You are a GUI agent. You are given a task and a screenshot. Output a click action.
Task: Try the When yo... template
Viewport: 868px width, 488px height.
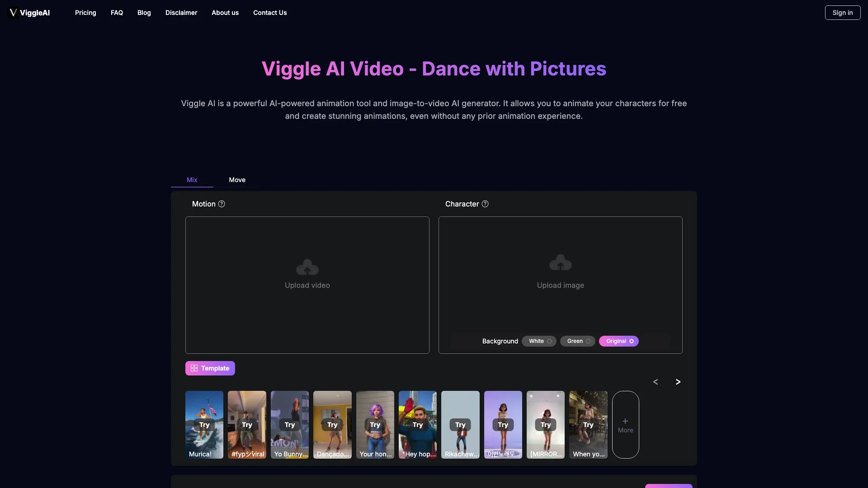[x=588, y=425]
